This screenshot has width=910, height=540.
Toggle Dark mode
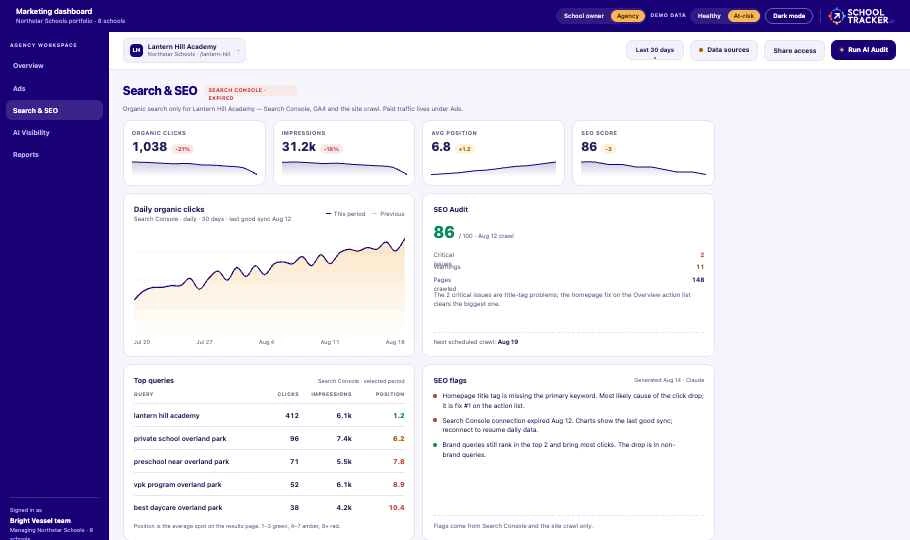789,16
